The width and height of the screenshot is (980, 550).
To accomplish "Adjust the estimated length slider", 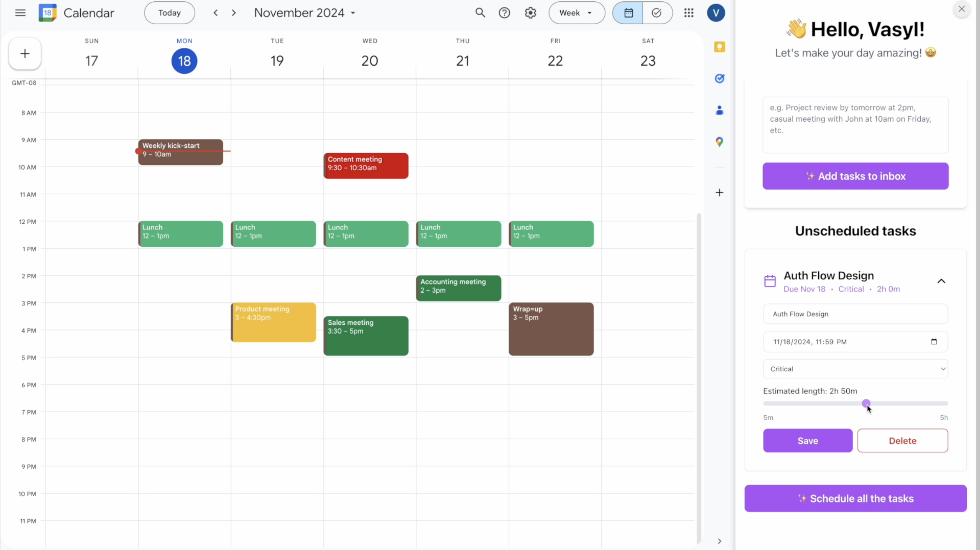I will pyautogui.click(x=866, y=403).
